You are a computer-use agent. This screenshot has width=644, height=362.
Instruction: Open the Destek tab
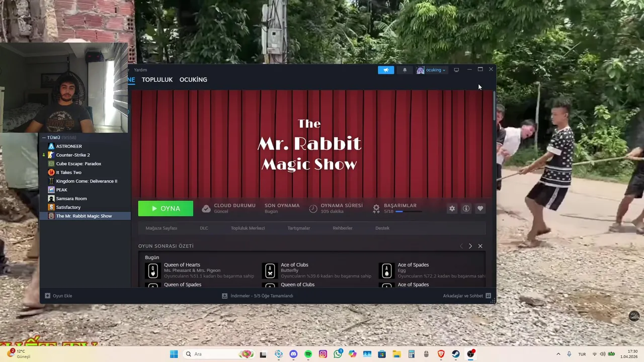click(382, 228)
